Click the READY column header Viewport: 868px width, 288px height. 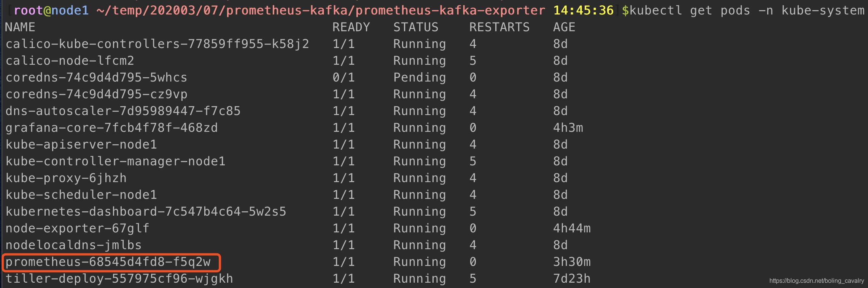click(351, 27)
